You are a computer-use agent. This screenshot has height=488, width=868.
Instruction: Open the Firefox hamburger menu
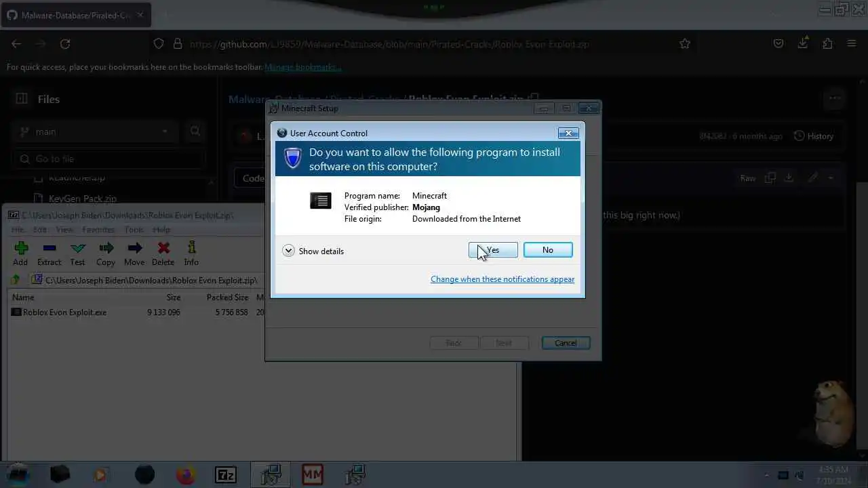click(x=852, y=44)
